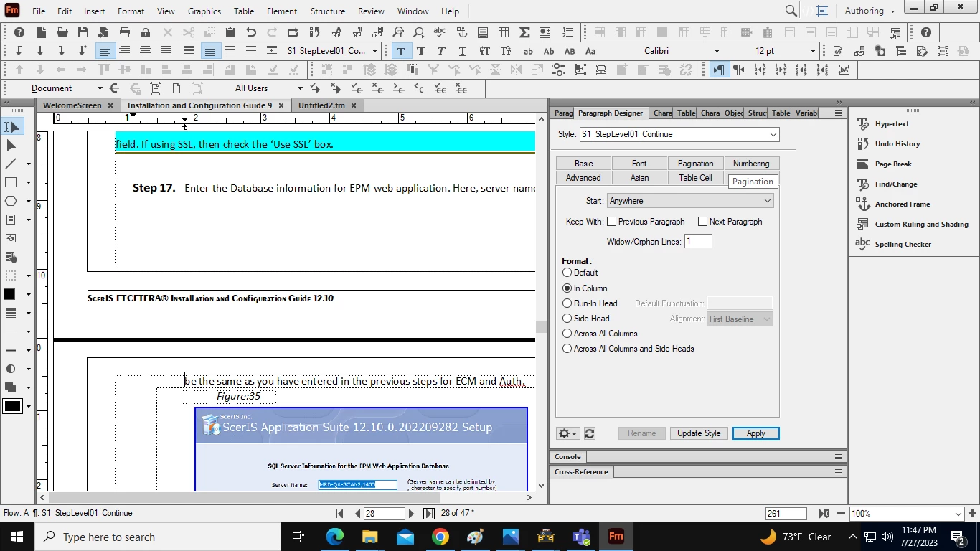Click the Save document icon
980x551 pixels.
click(83, 32)
